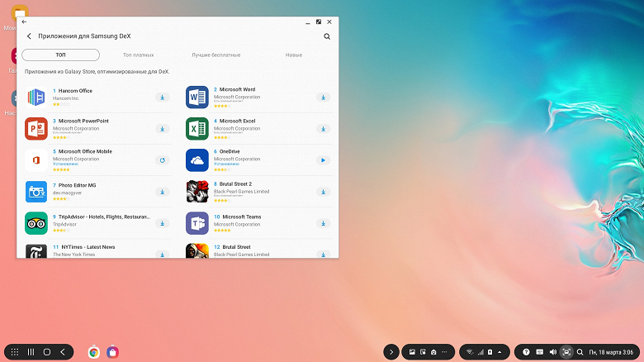Download Hancom Office
The width and height of the screenshot is (644, 362).
(162, 98)
